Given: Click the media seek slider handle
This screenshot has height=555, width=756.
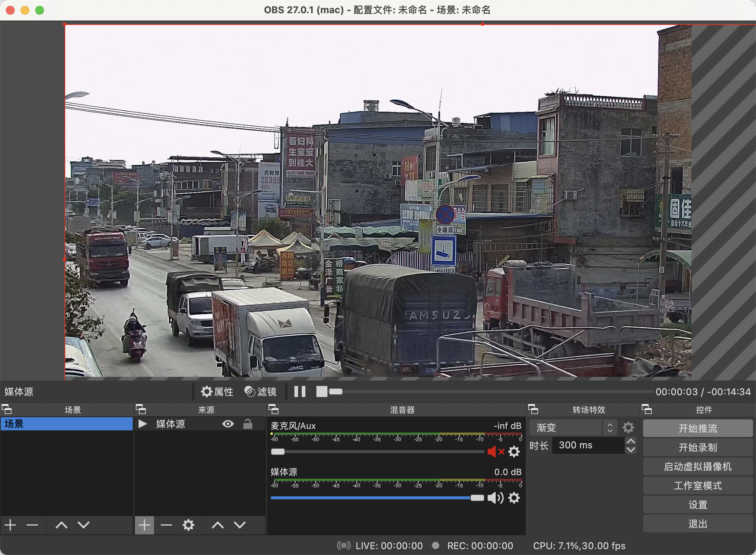Looking at the screenshot, I should [x=335, y=392].
